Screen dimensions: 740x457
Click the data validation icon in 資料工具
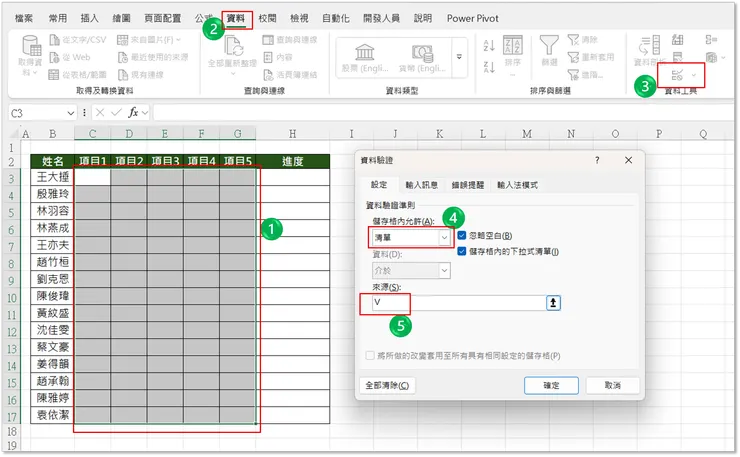click(677, 75)
